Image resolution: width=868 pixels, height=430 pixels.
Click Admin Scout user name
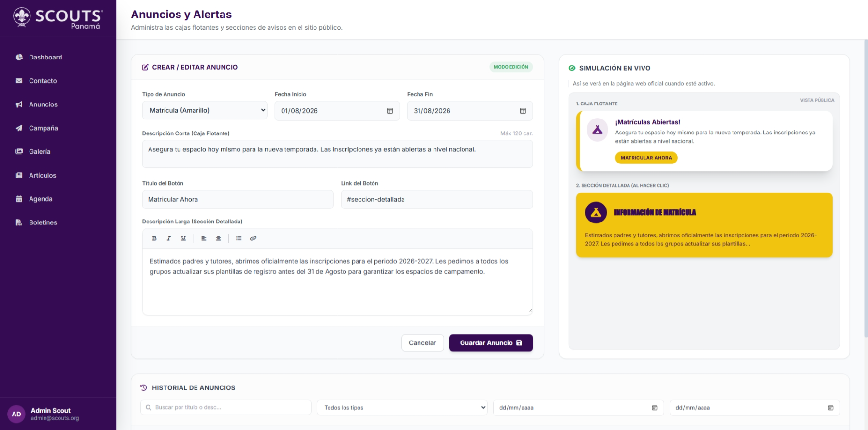[x=51, y=410]
